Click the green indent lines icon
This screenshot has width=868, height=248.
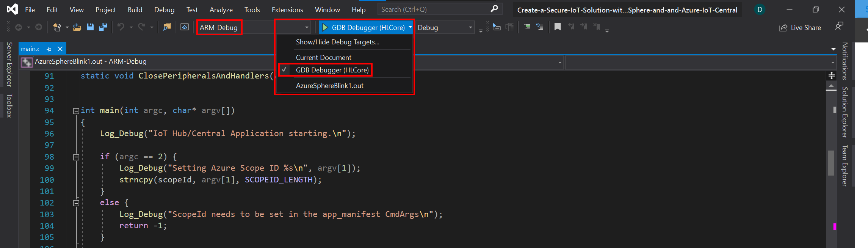[527, 27]
